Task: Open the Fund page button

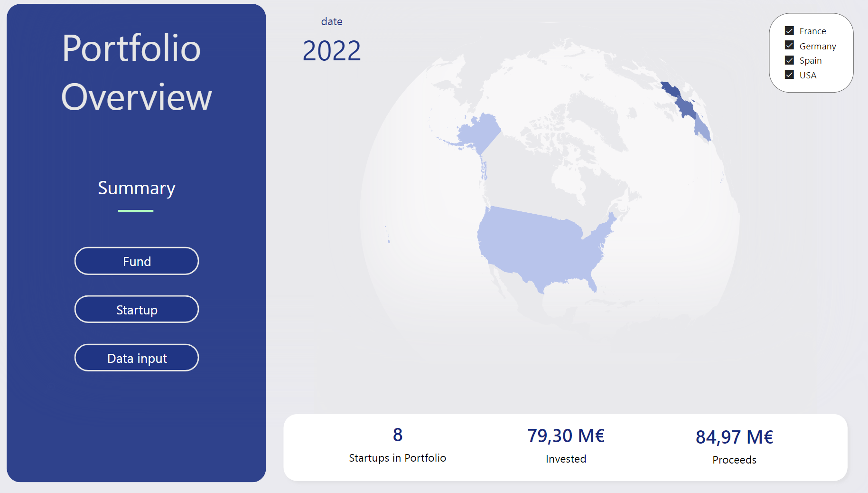Action: coord(137,261)
